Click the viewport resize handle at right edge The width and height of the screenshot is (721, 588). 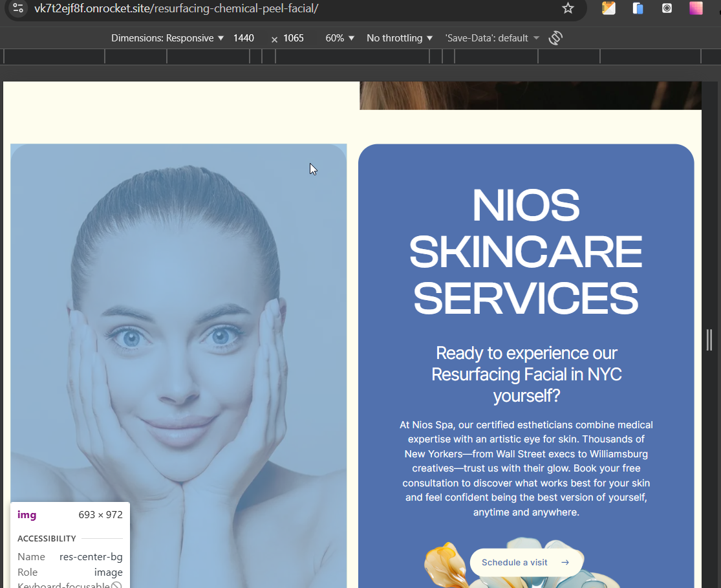click(709, 340)
